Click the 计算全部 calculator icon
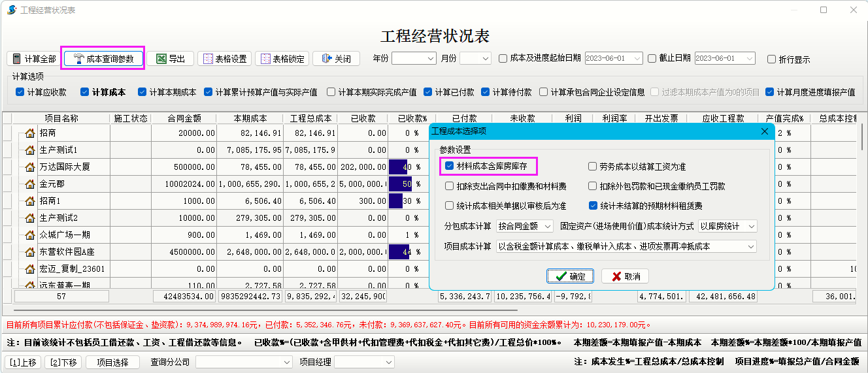Image resolution: width=868 pixels, height=373 pixels. click(x=17, y=59)
